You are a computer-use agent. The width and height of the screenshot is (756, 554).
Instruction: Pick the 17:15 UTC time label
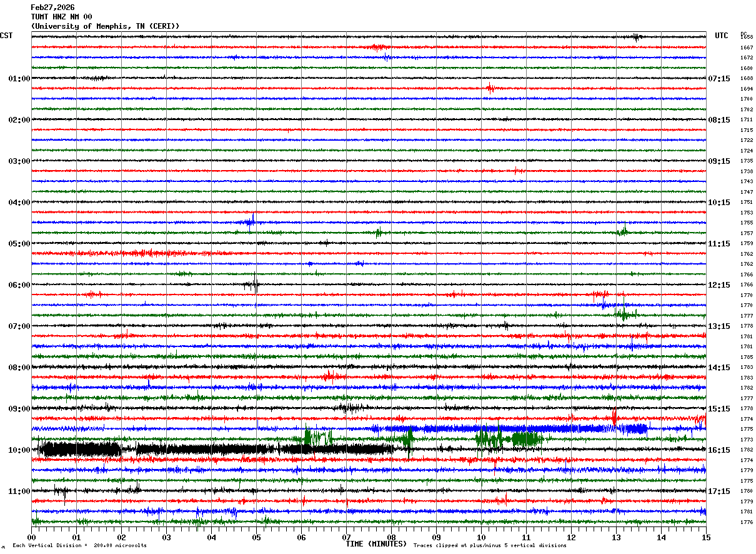[x=719, y=491]
